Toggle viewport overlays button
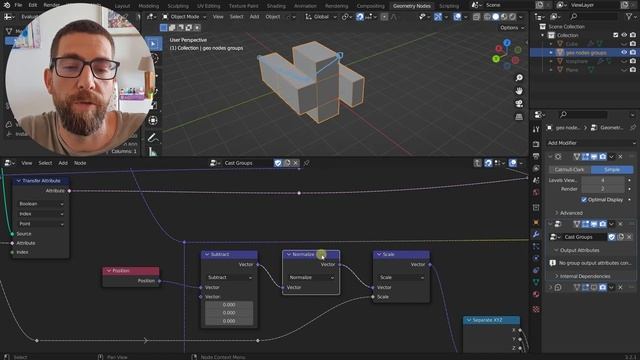Viewport: 640px width, 360px height. click(x=457, y=17)
